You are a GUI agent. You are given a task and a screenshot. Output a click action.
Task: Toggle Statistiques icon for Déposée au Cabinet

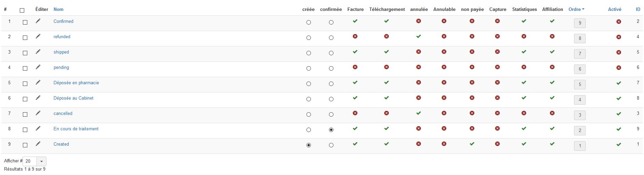coord(524,98)
